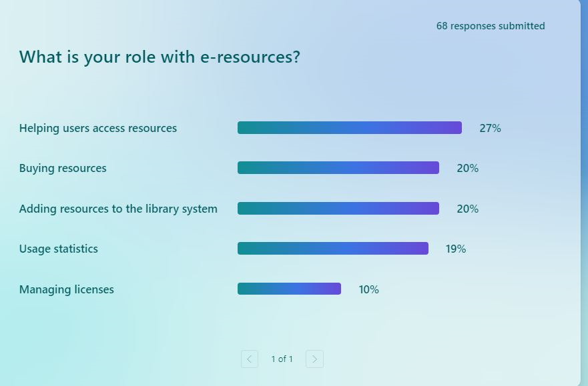Select the "Adding resources to the library system" label
This screenshot has height=386, width=588.
click(118, 209)
